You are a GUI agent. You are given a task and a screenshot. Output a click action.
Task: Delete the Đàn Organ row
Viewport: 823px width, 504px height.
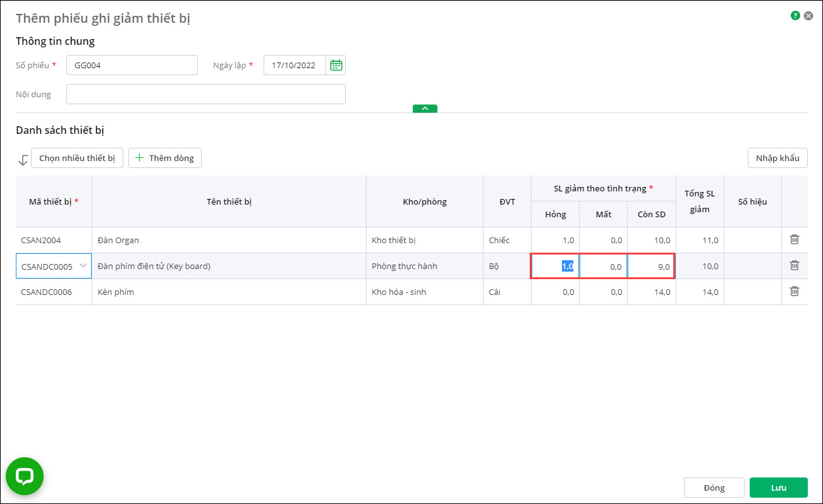coord(795,239)
